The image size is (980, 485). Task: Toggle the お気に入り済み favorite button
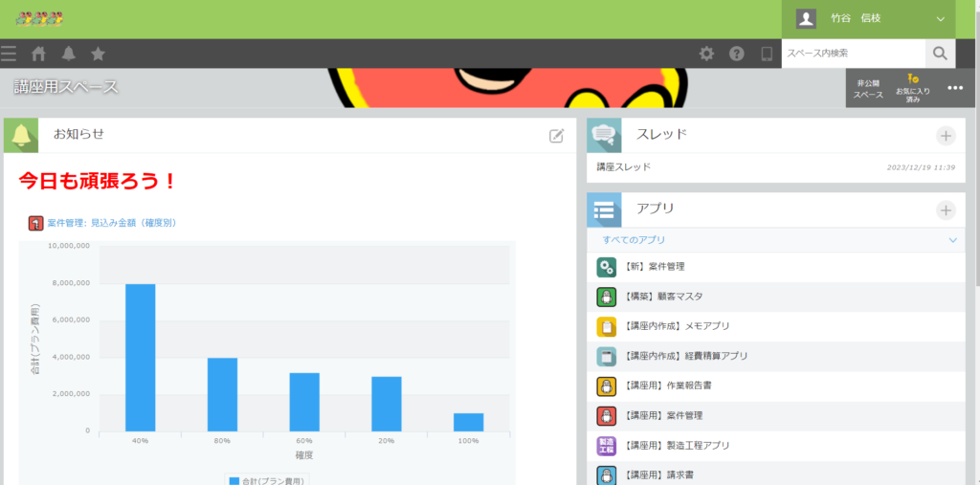pyautogui.click(x=912, y=88)
